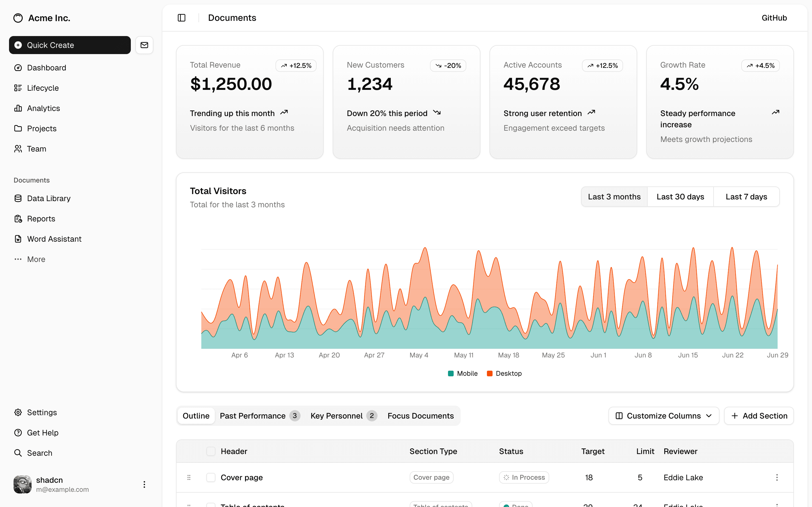This screenshot has width=812, height=507.
Task: Open the Customize Columns dropdown
Action: tap(663, 415)
